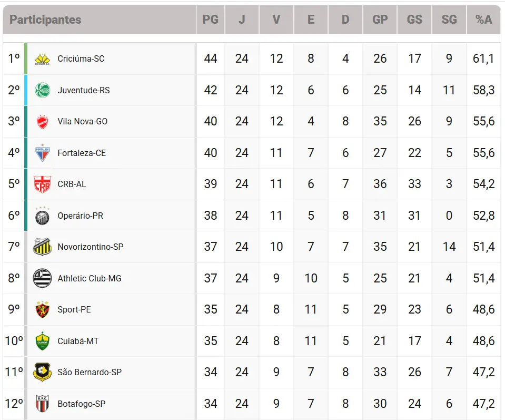The width and height of the screenshot is (505, 420).
Task: Select the %A column header
Action: (484, 19)
